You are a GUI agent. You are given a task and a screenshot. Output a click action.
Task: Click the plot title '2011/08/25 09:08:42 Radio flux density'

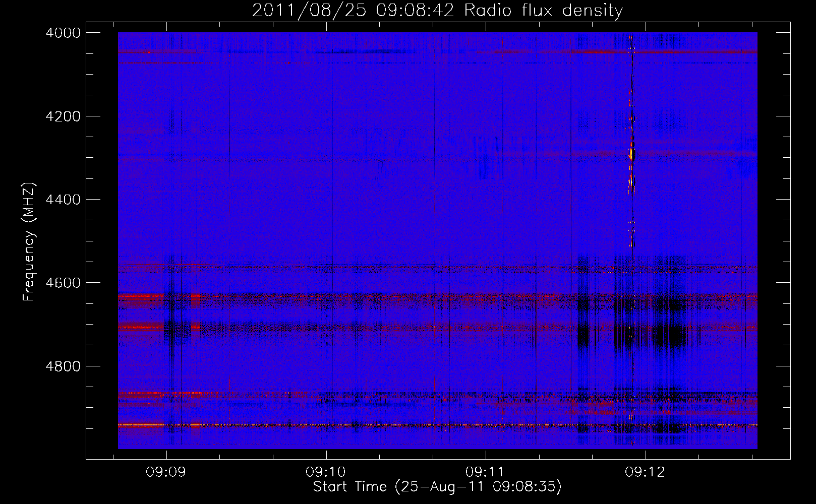(x=437, y=11)
